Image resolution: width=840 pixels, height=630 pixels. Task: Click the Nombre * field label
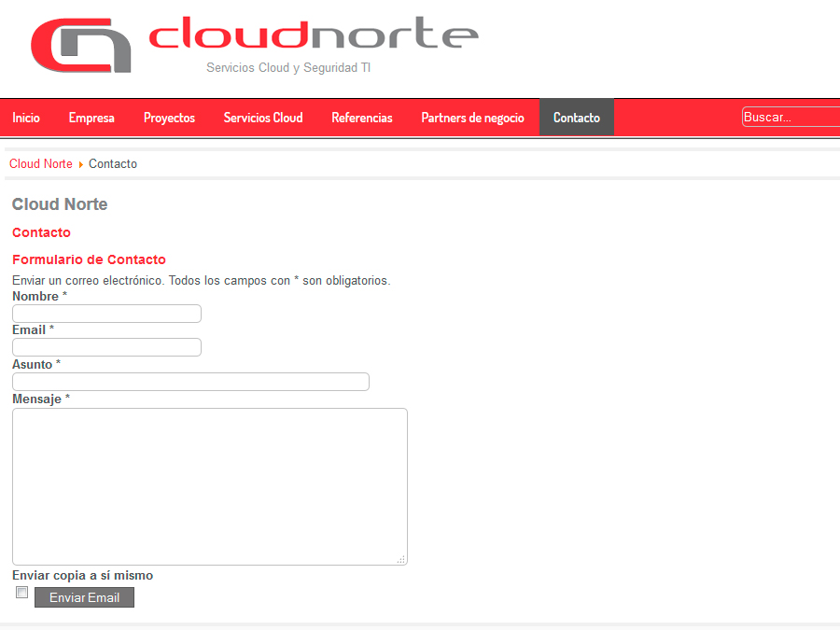pos(39,296)
